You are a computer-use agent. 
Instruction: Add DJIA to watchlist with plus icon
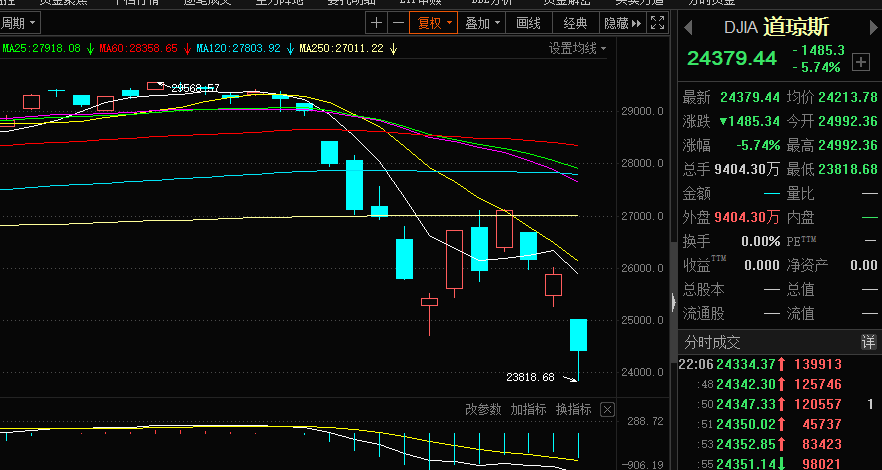(860, 62)
